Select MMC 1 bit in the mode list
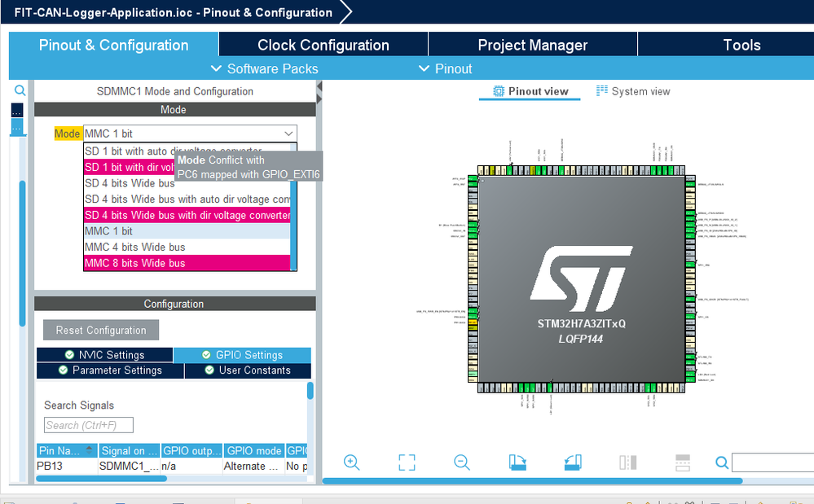The image size is (814, 504). pos(187,231)
